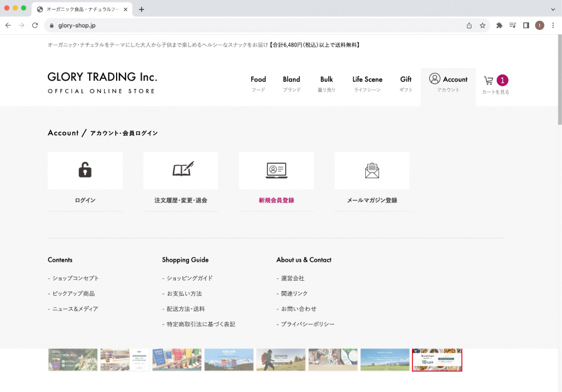Image resolution: width=562 pixels, height=392 pixels.
Task: Open order history book-and-pen icon
Action: pyautogui.click(x=181, y=170)
